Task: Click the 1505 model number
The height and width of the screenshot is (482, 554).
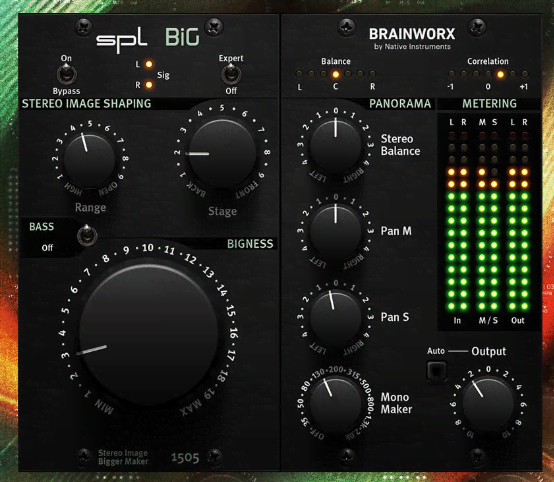Action: [185, 458]
